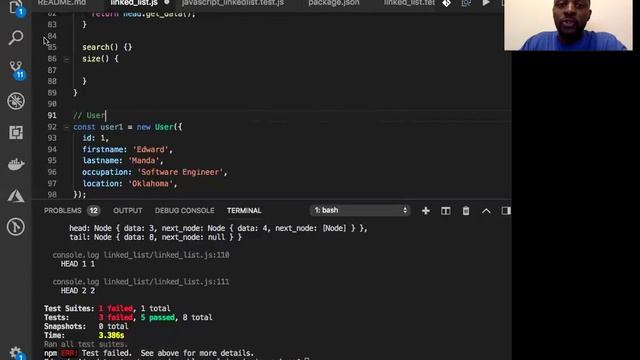
Task: Click the HEAD 2 2 terminal output
Action: [x=78, y=291]
